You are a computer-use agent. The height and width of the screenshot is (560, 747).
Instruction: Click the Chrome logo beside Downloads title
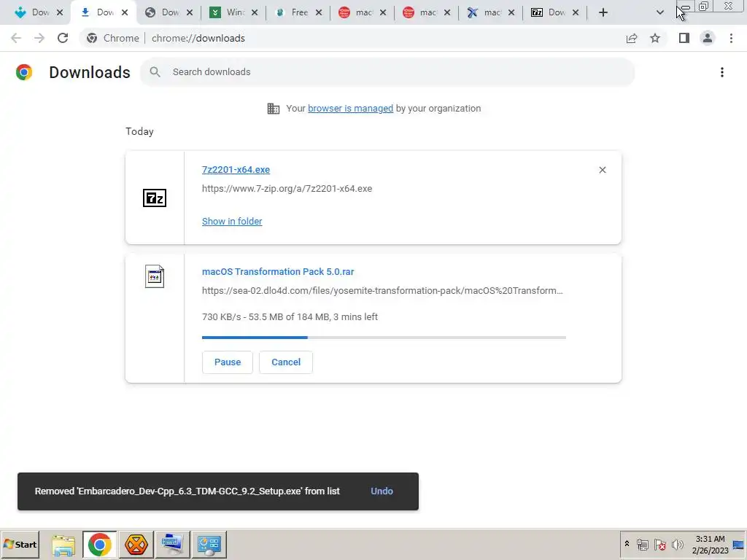(x=24, y=72)
